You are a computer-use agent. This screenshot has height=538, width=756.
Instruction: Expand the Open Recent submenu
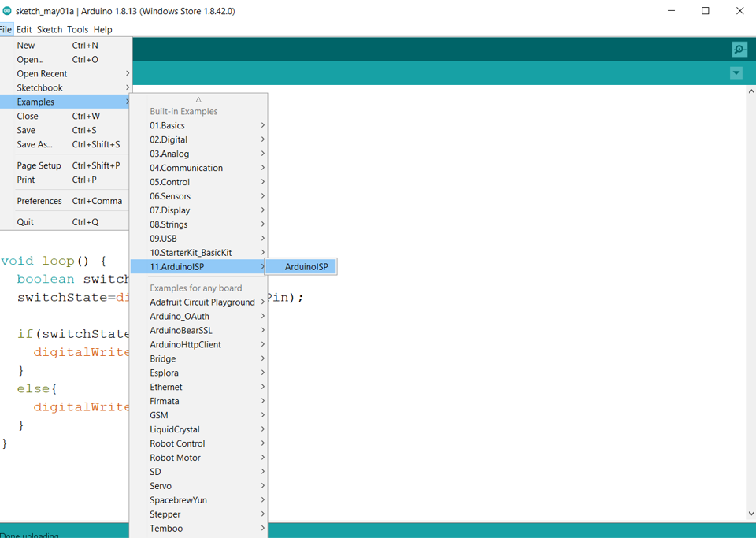(66, 73)
